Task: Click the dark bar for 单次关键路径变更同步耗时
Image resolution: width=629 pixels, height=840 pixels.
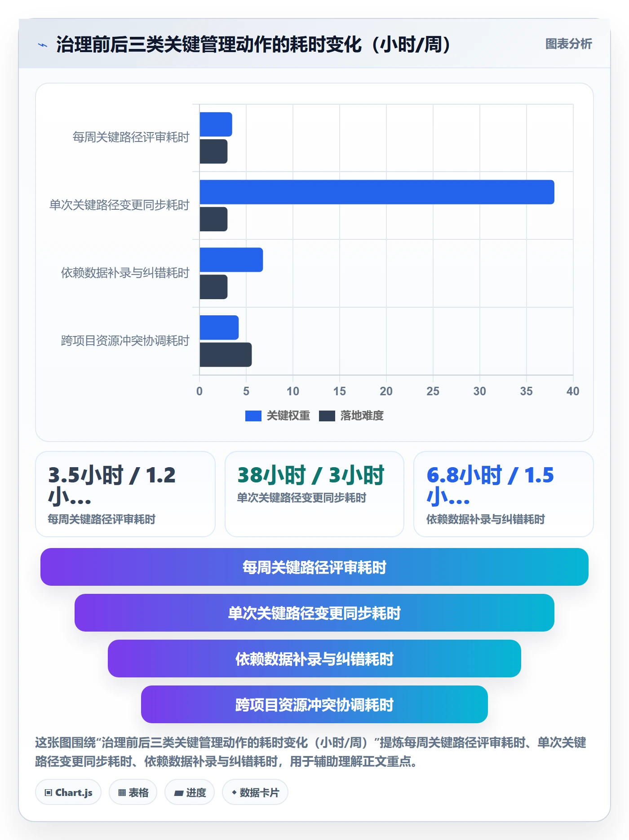Action: (x=213, y=219)
